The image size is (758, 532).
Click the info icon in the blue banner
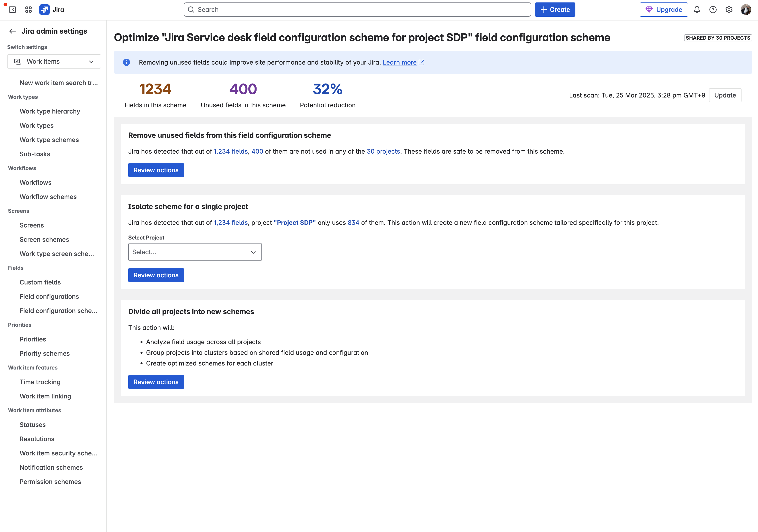click(126, 62)
